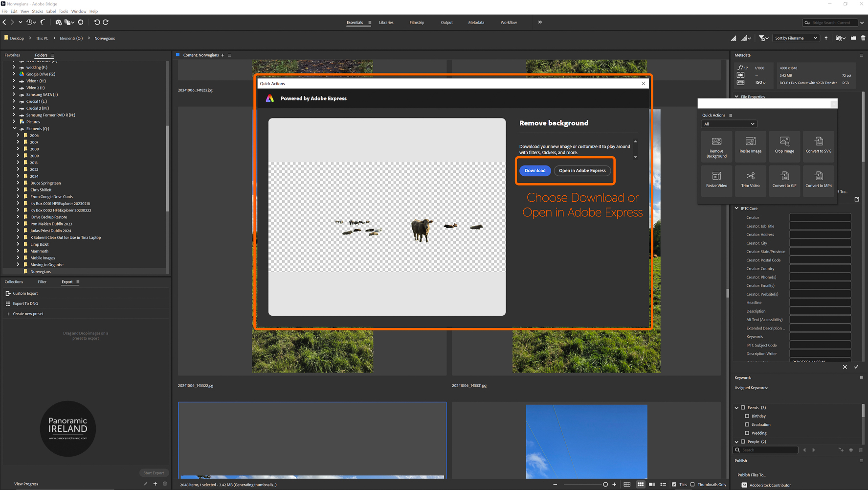The width and height of the screenshot is (868, 490).
Task: Switch to List view at the bottom
Action: [x=664, y=484]
